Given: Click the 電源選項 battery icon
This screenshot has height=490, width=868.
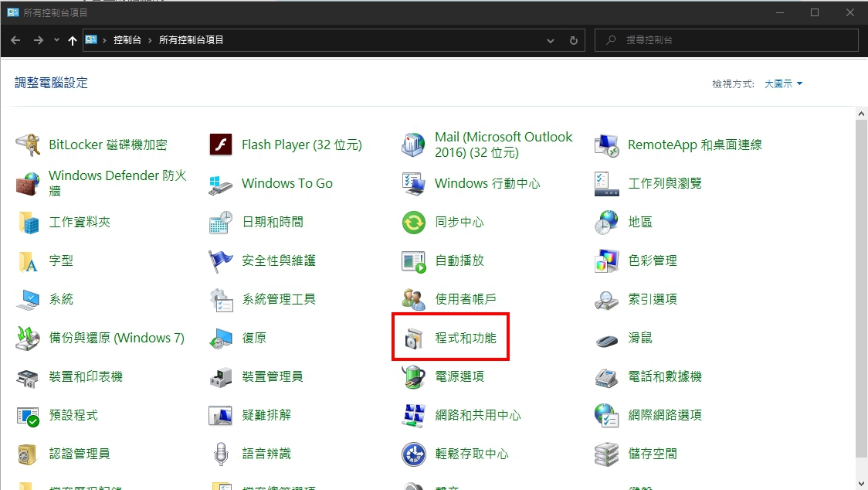Looking at the screenshot, I should click(413, 377).
